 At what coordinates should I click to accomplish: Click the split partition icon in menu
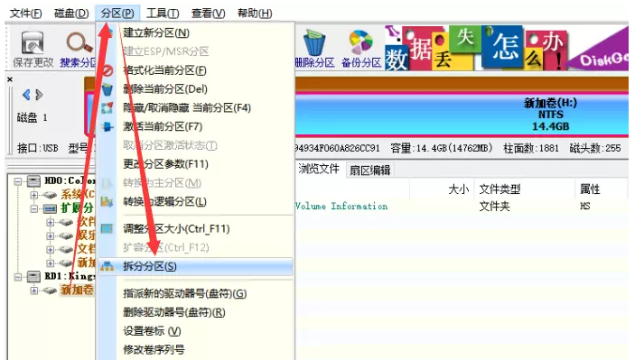tap(107, 266)
